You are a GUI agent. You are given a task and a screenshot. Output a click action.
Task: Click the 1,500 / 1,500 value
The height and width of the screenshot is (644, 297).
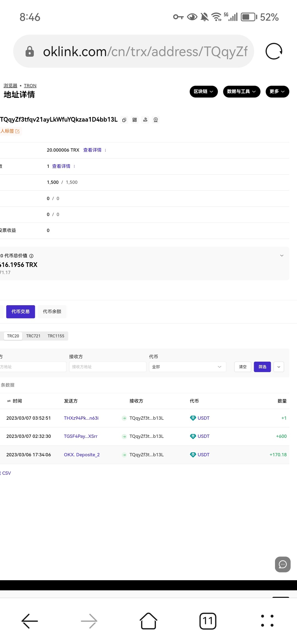pos(62,182)
